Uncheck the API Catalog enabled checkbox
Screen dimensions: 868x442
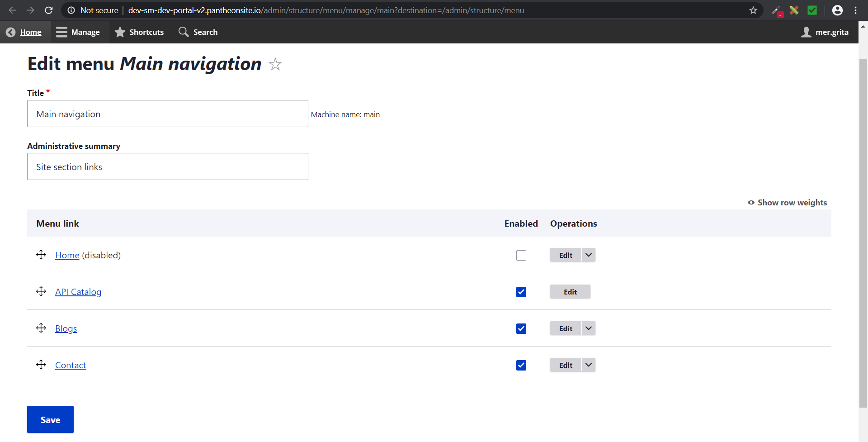(x=521, y=292)
